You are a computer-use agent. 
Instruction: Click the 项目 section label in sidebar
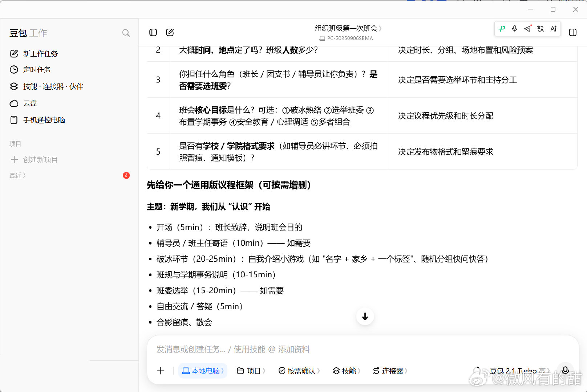pyautogui.click(x=15, y=144)
